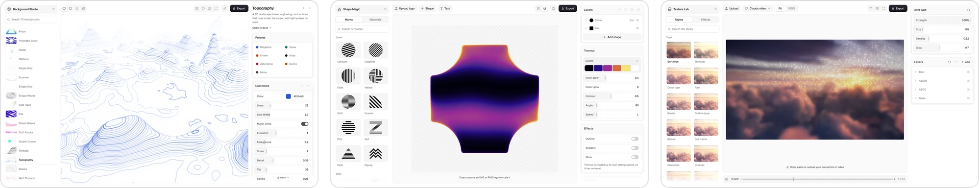Click the blue Color swatch #2554d8
Image resolution: width=980 pixels, height=188 pixels.
coord(288,96)
